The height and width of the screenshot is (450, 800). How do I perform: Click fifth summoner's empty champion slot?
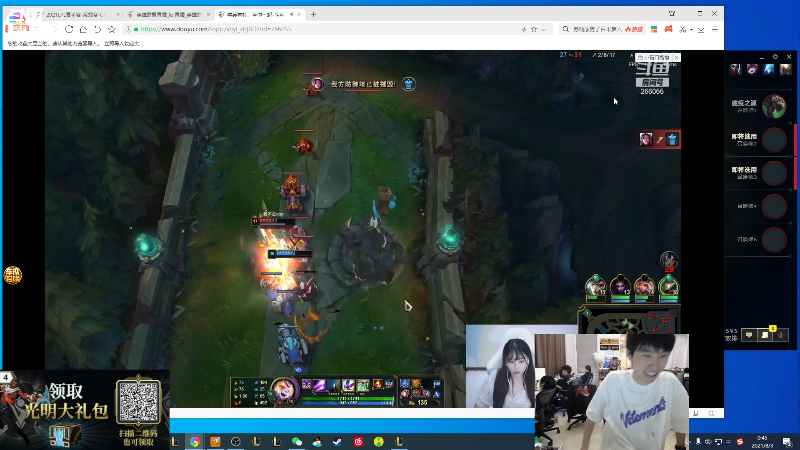pyautogui.click(x=774, y=240)
